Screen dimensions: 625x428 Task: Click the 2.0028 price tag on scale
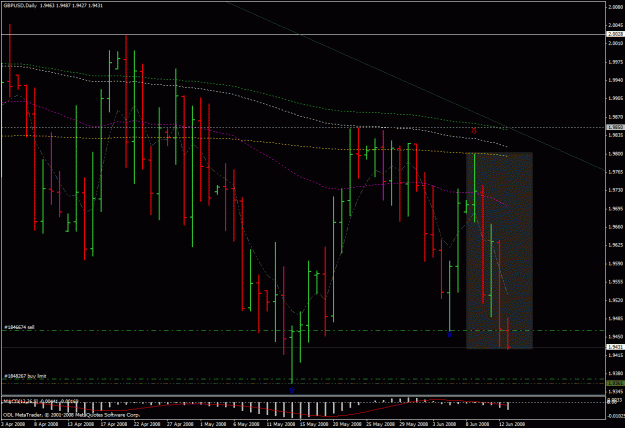(x=615, y=35)
